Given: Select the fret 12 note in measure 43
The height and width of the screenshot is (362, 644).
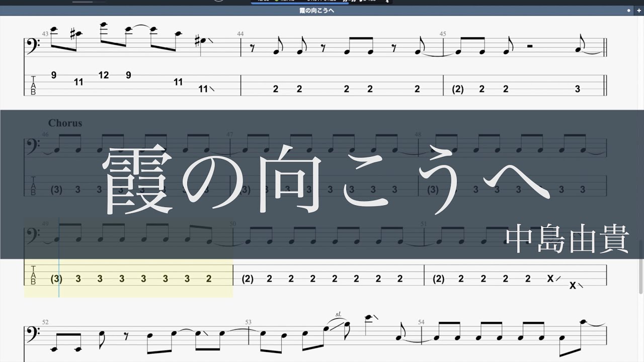Looking at the screenshot, I should click(104, 75).
